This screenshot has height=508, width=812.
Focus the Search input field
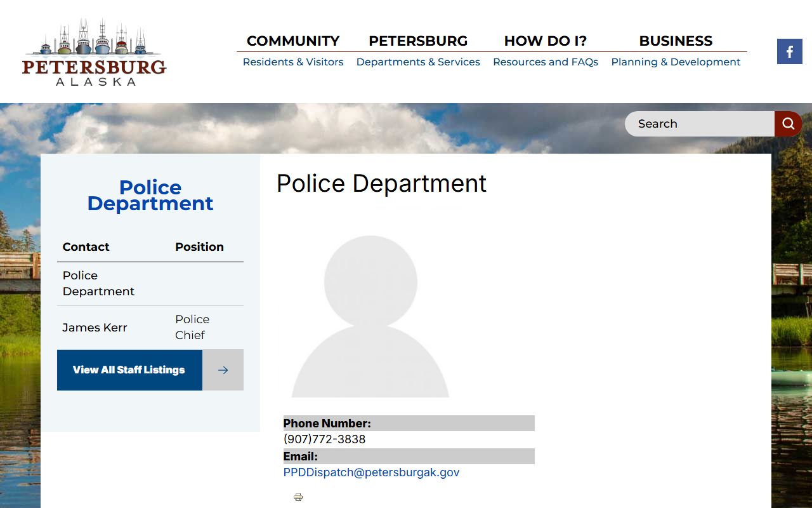pos(700,124)
